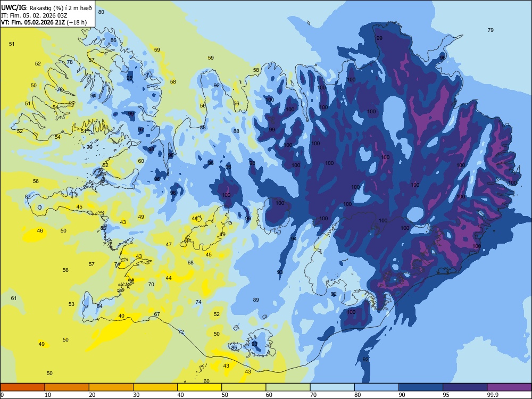Click the '84' humidity value on the map
The width and height of the screenshot is (532, 399).
(x=99, y=306)
